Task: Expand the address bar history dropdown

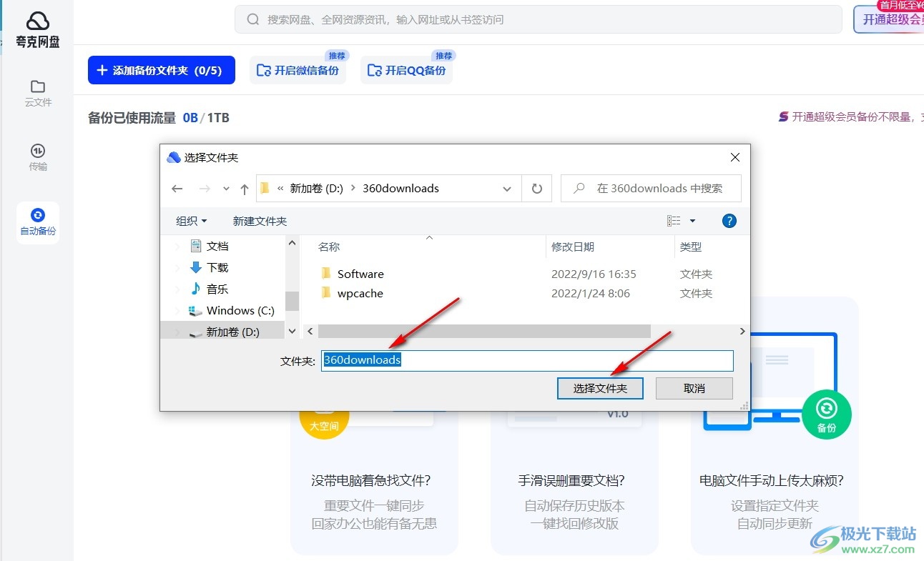Action: click(x=507, y=189)
